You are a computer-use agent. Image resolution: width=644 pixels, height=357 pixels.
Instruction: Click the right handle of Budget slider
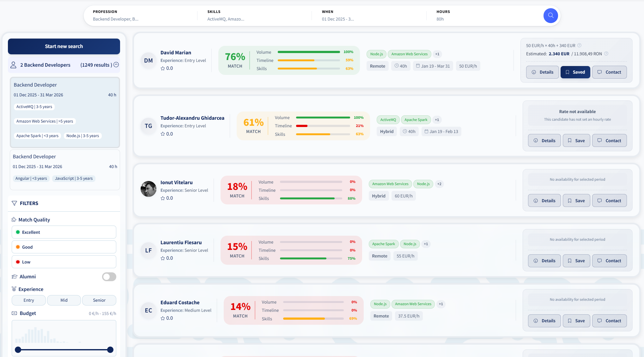click(x=110, y=350)
